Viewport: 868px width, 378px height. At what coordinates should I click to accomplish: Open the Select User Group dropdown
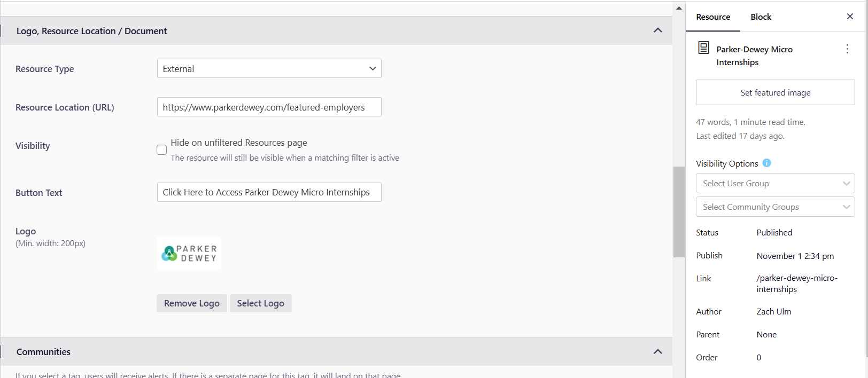(775, 184)
